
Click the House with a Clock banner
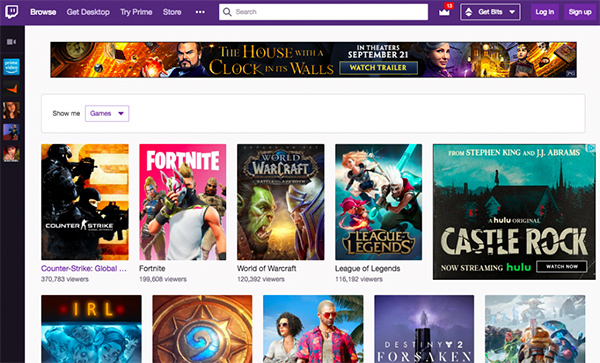[313, 60]
